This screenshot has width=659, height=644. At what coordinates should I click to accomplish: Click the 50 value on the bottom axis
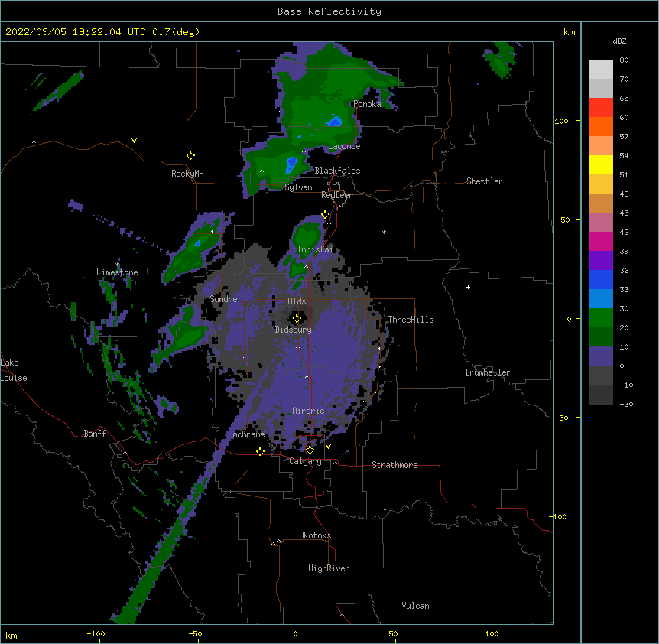[x=393, y=633]
